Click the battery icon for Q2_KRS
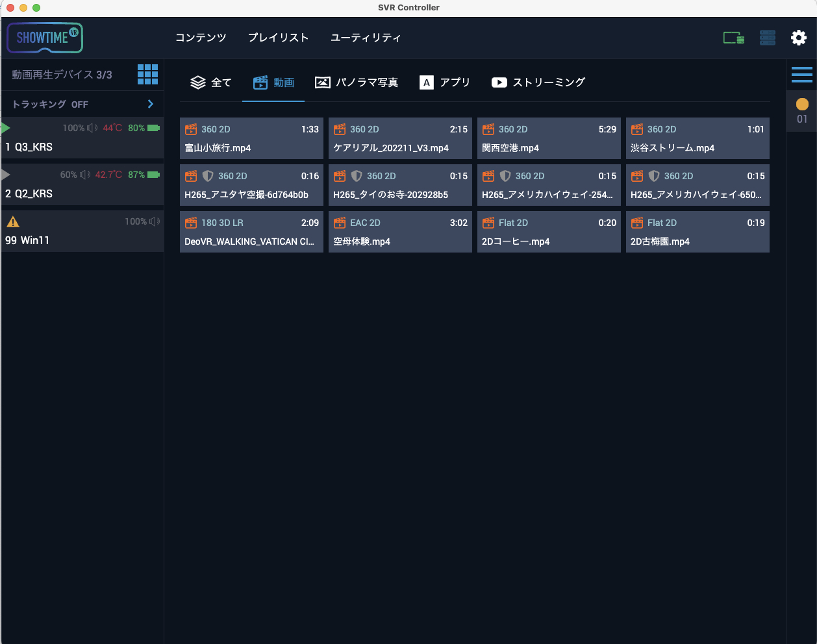The image size is (817, 644). click(154, 175)
